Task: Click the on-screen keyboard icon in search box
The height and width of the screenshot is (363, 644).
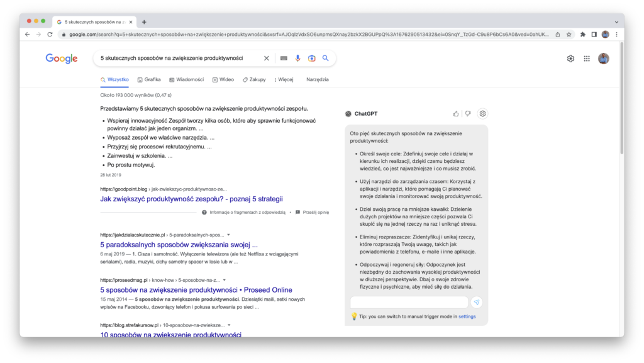Action: pos(284,59)
